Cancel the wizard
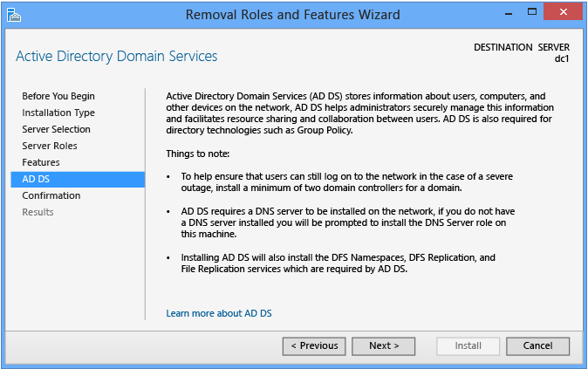 537,345
